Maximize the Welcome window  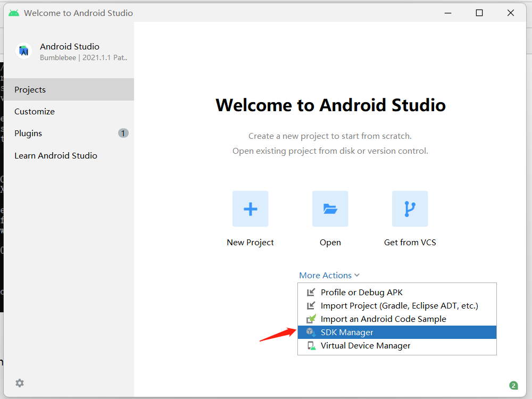click(479, 13)
